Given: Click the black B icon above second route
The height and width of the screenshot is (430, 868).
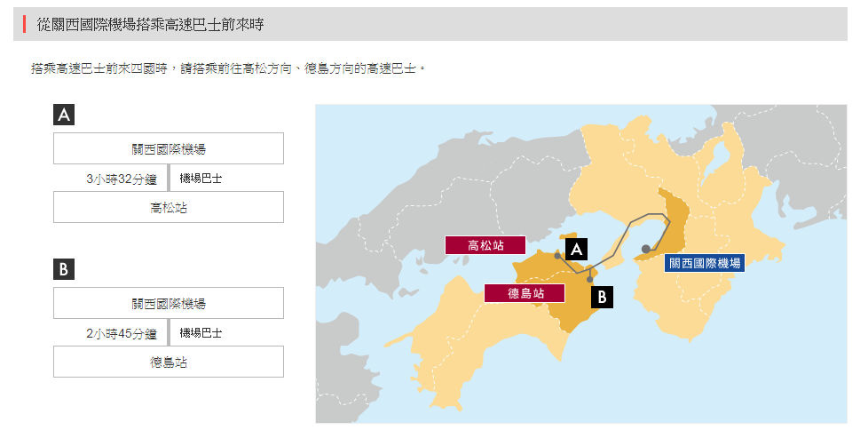Looking at the screenshot, I should click(64, 269).
